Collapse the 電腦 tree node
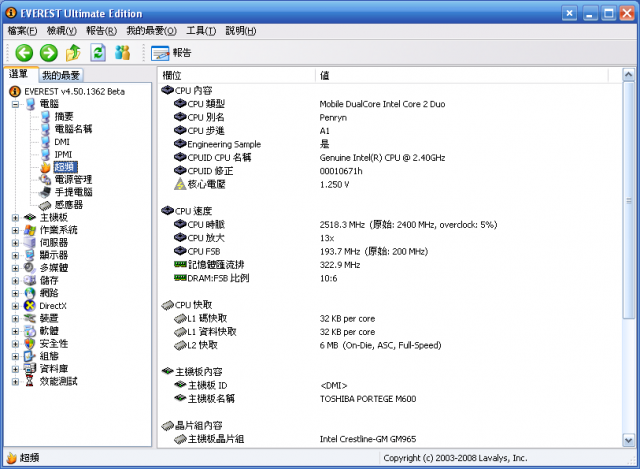 click(x=15, y=104)
